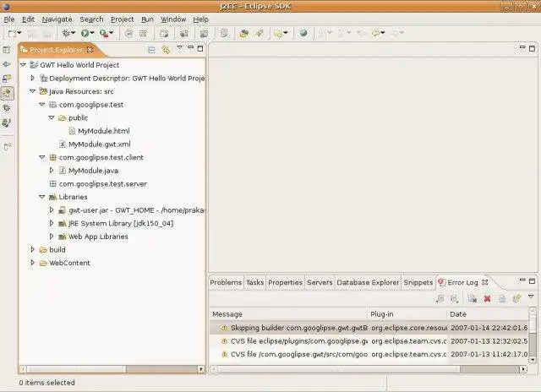
Task: Click the Restore Log icon
Action: tap(516, 298)
